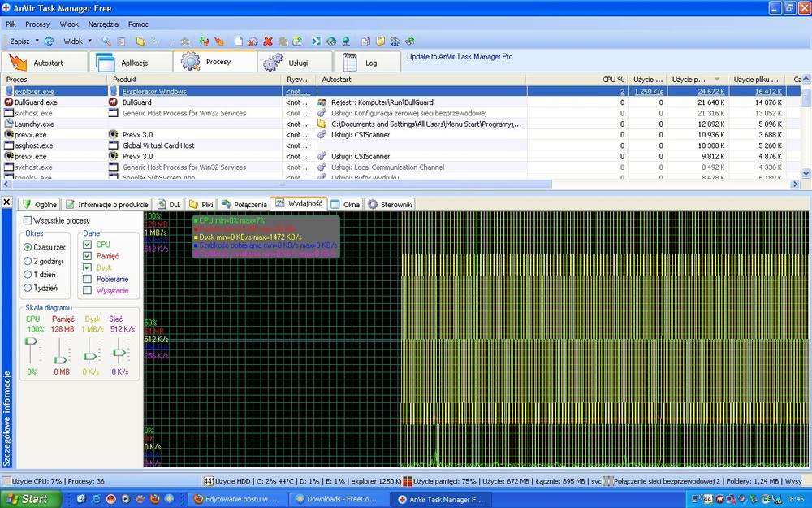Viewport: 812px width, 508px height.
Task: Click the page with green arrow icon
Action: [297, 41]
